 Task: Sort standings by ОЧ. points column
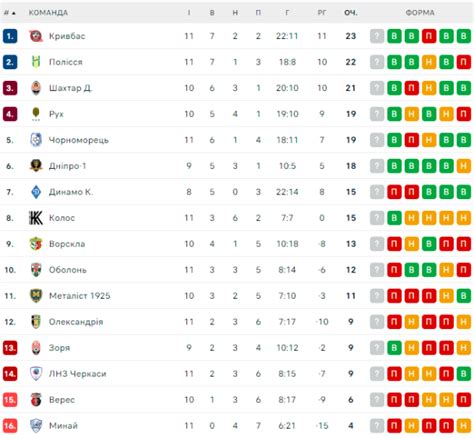pyautogui.click(x=351, y=13)
